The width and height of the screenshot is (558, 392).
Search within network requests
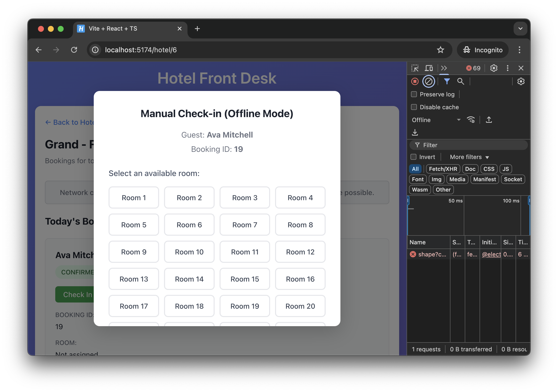(461, 81)
